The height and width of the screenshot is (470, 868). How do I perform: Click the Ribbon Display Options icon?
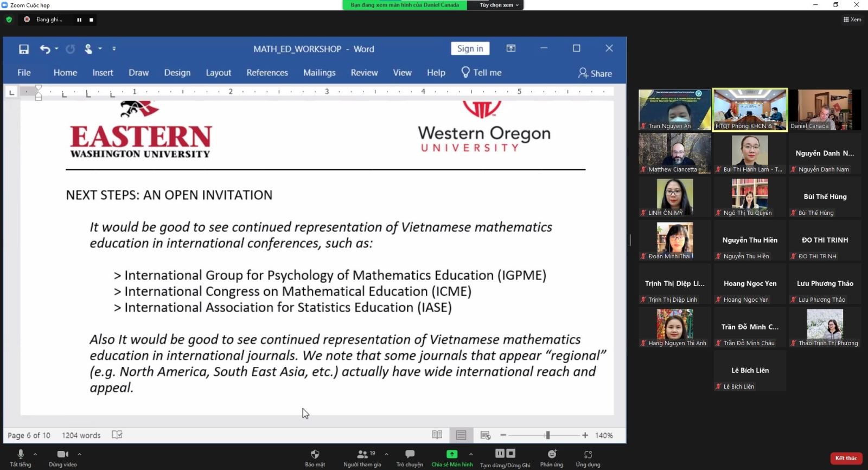[511, 48]
